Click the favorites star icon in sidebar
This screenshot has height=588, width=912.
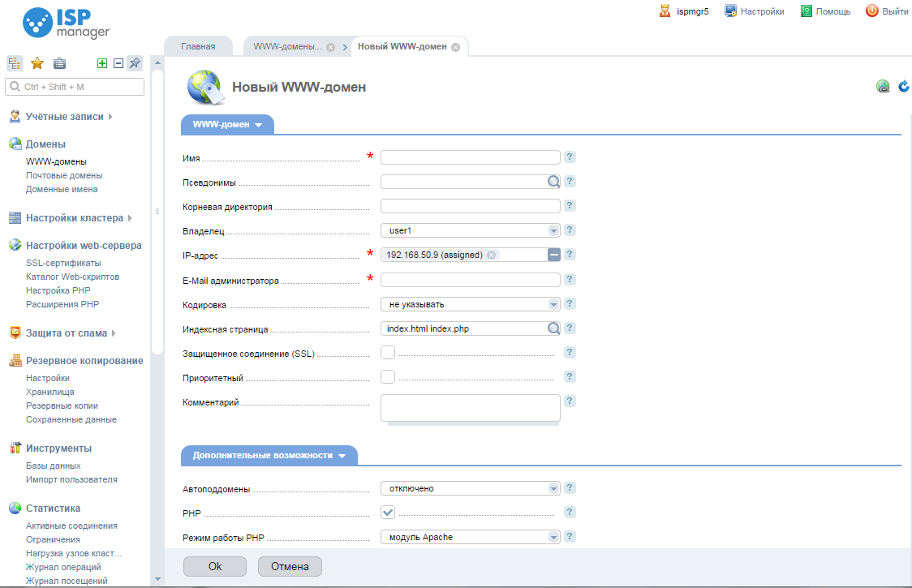(37, 63)
